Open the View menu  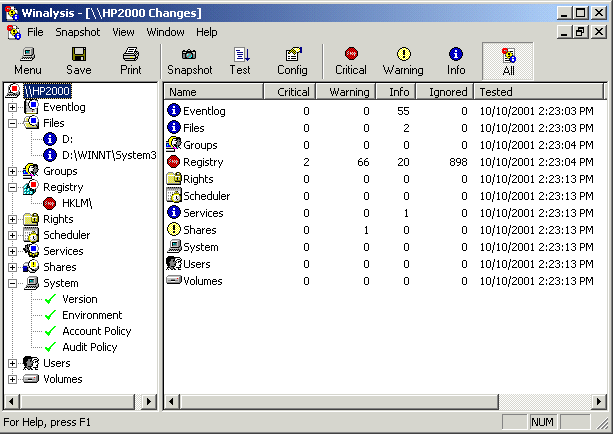[x=123, y=32]
